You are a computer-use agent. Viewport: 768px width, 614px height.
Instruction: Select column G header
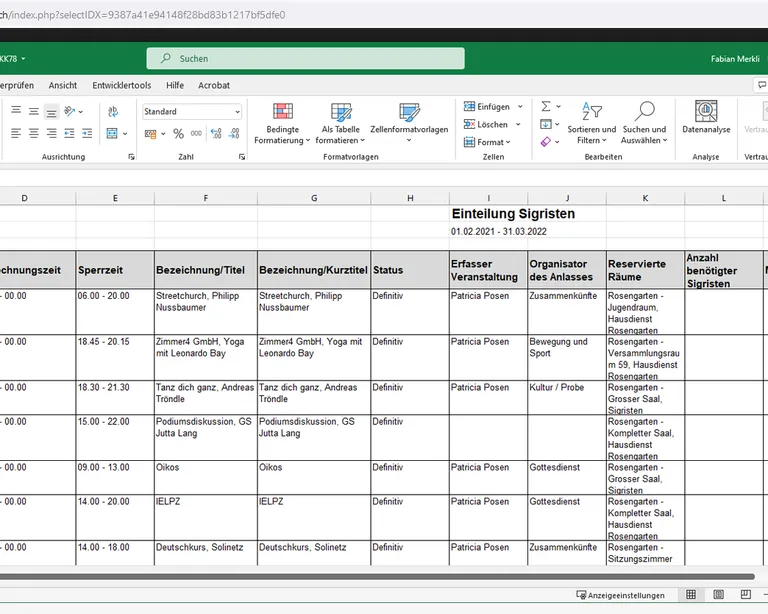[x=314, y=198]
